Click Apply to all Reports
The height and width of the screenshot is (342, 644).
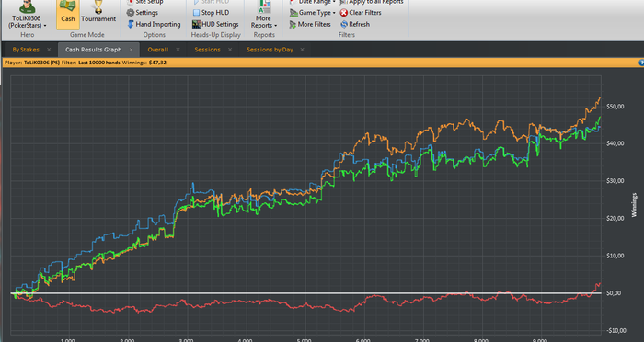coord(372,2)
